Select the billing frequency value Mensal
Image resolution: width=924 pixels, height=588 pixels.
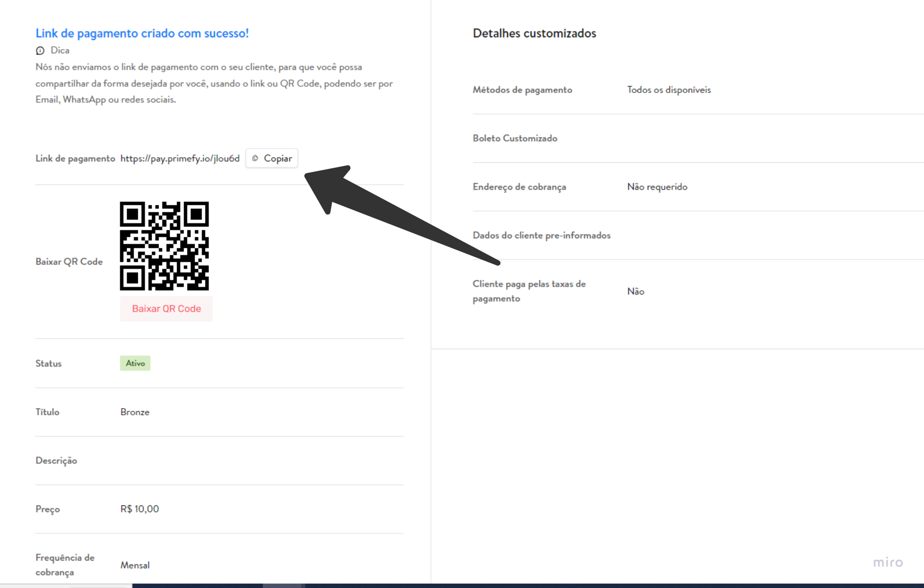(x=135, y=565)
